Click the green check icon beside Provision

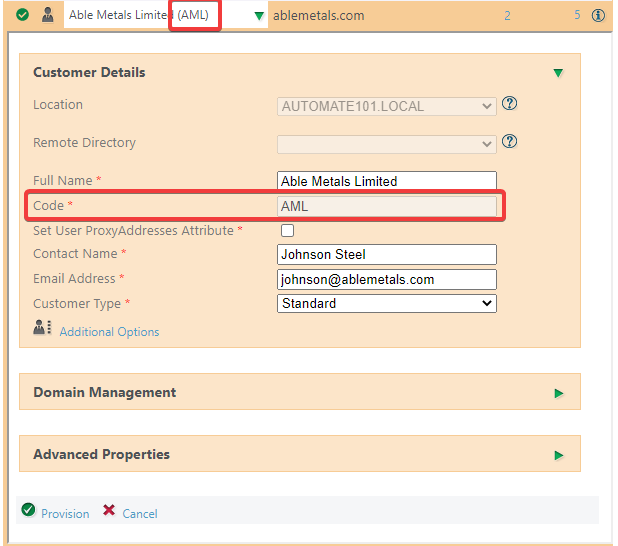pos(26,511)
